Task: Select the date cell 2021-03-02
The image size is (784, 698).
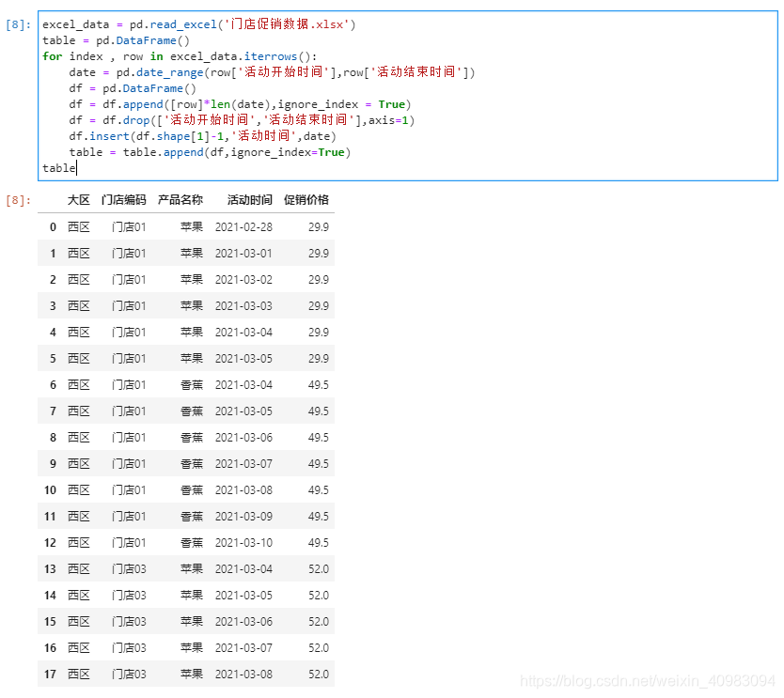Action: (x=243, y=279)
